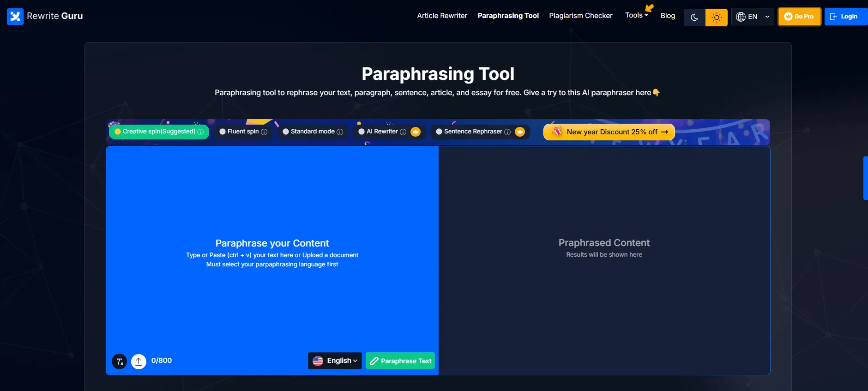Switch to light mode with sun icon

point(716,18)
